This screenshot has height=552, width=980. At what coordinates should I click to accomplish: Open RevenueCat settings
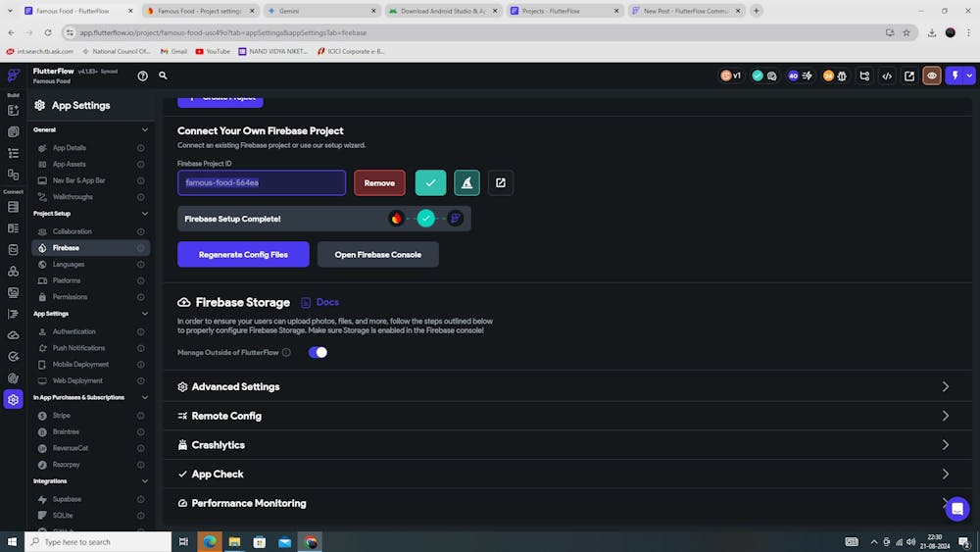90,448
